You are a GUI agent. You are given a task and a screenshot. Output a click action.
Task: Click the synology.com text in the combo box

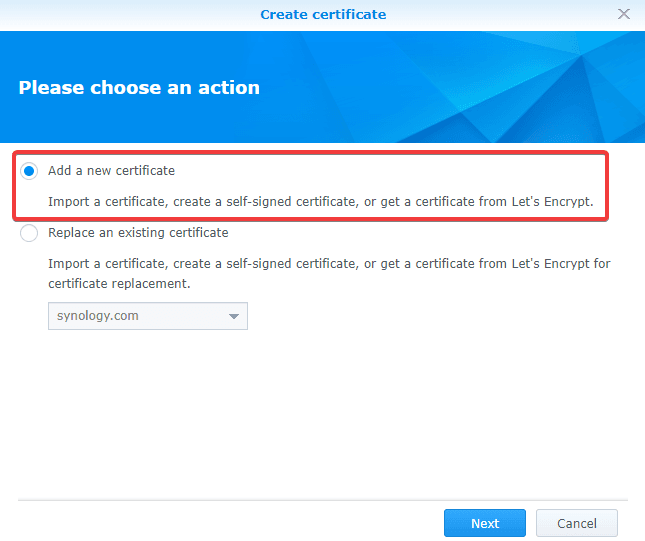click(98, 316)
